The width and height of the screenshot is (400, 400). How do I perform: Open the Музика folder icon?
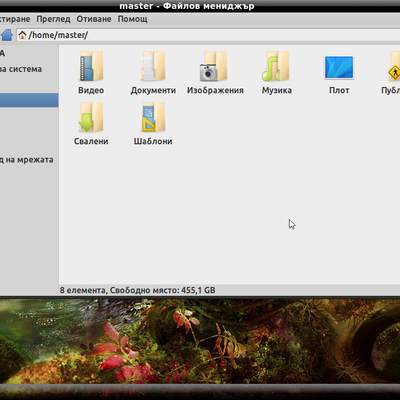(276, 66)
